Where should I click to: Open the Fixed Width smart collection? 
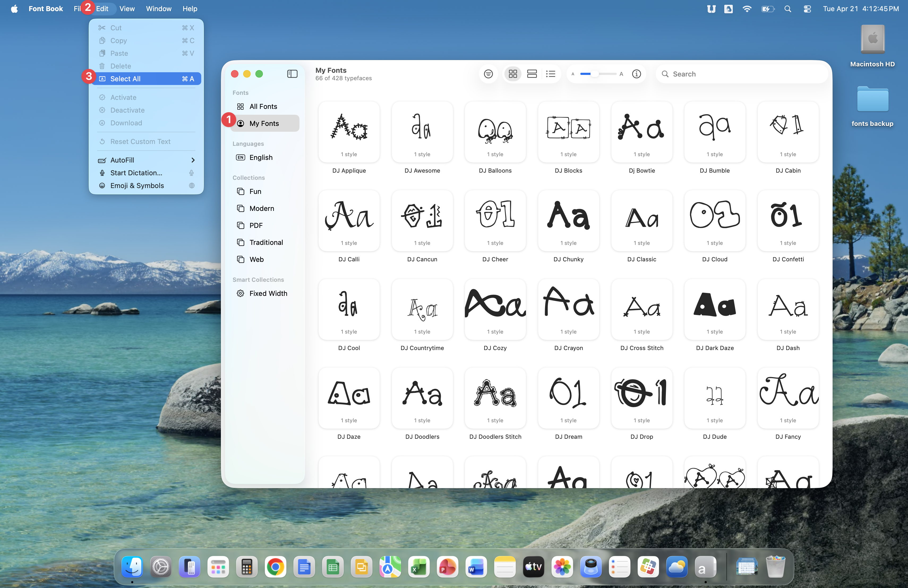click(x=268, y=293)
